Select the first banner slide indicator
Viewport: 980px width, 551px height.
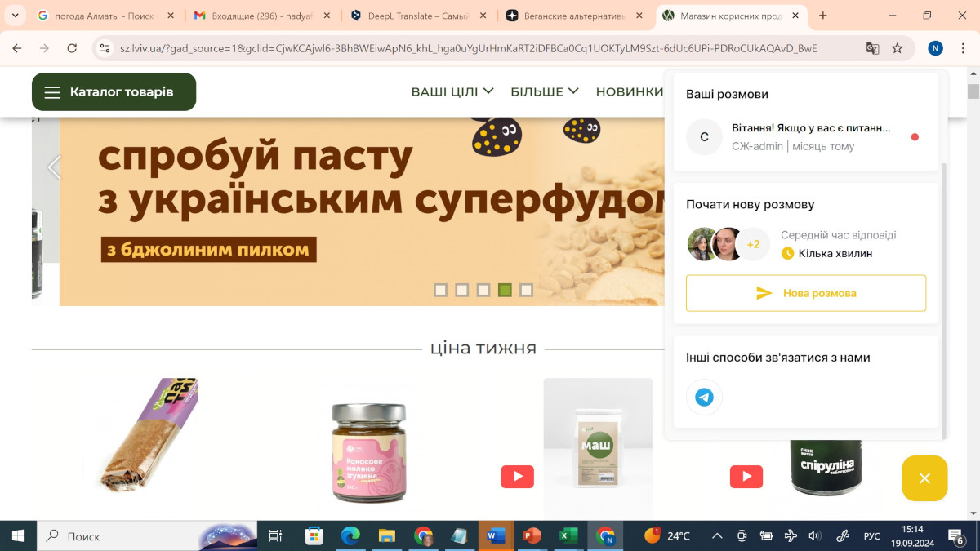tap(441, 290)
